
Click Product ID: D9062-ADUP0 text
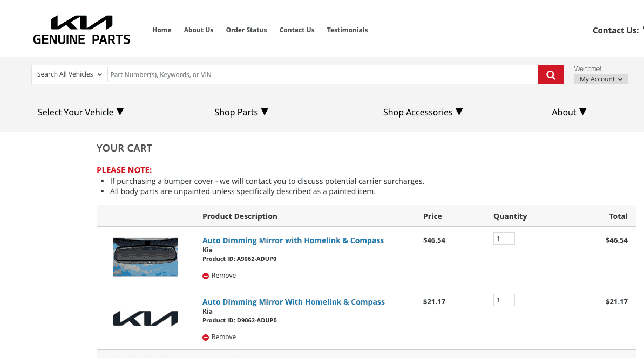(x=240, y=320)
